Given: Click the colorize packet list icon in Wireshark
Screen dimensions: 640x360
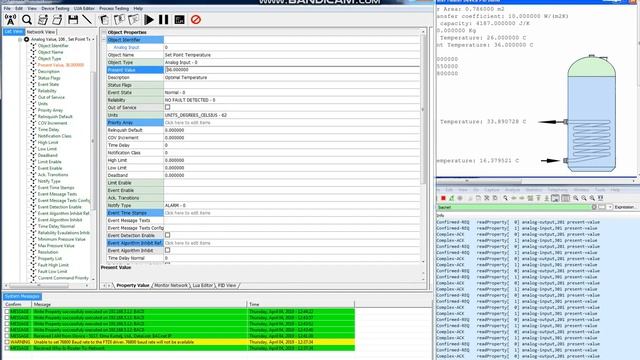Looking at the screenshot, I should coord(565,198).
